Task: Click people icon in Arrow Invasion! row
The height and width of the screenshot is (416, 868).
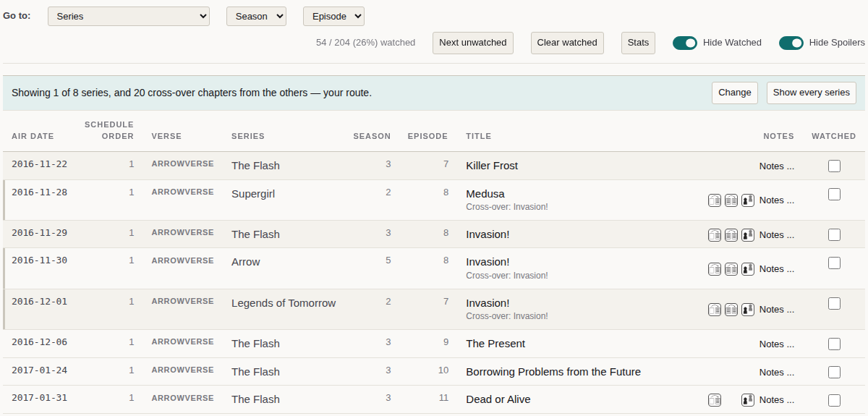Action: (748, 268)
